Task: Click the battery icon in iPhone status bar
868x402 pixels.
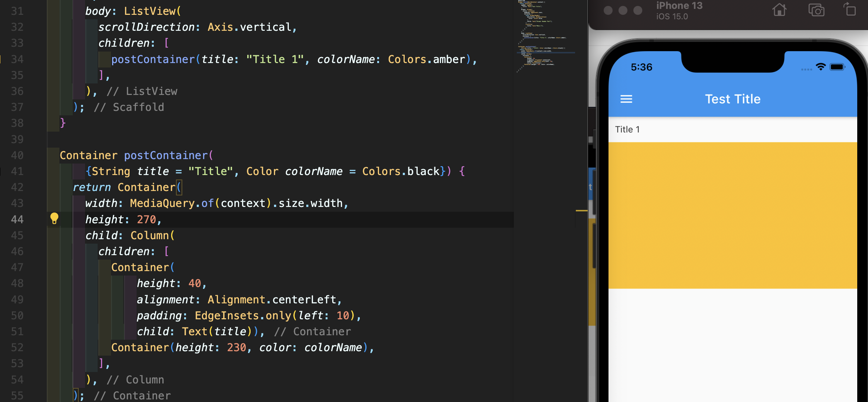Action: (x=837, y=67)
